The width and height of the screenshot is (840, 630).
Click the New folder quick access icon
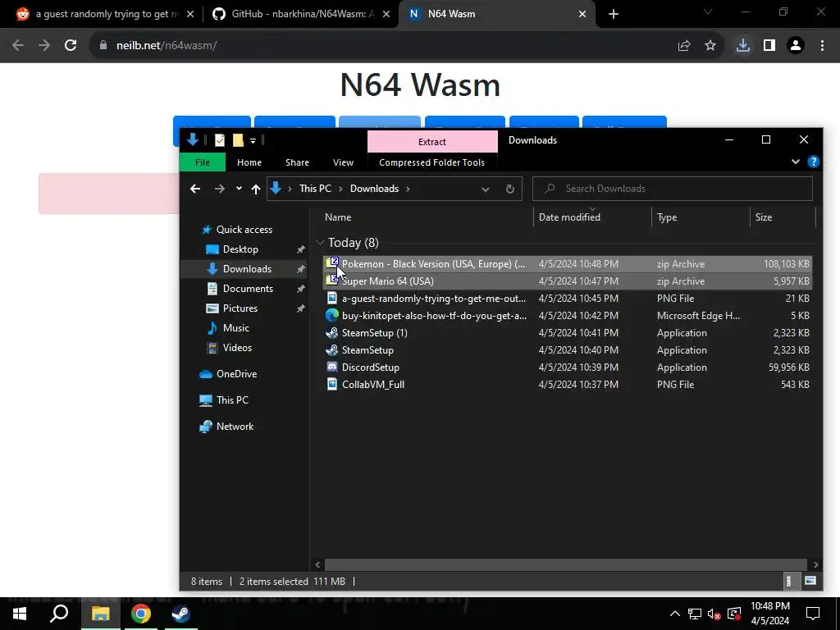coord(238,140)
